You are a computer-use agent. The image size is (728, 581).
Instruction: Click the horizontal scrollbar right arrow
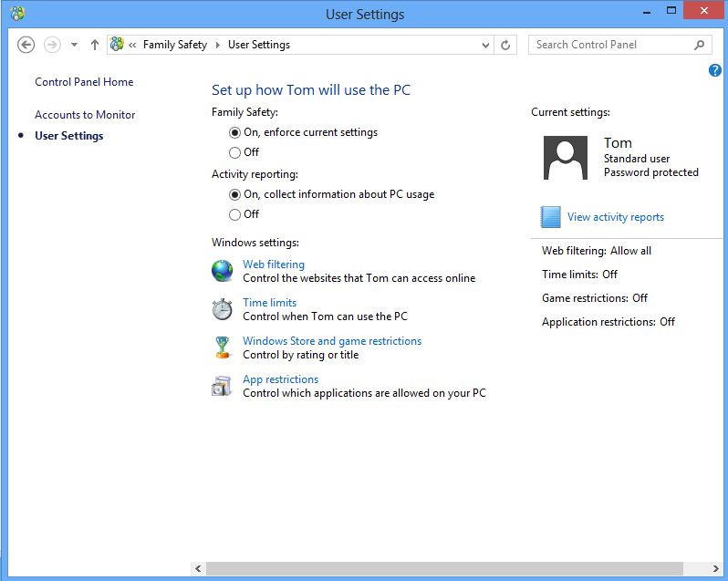pos(715,568)
